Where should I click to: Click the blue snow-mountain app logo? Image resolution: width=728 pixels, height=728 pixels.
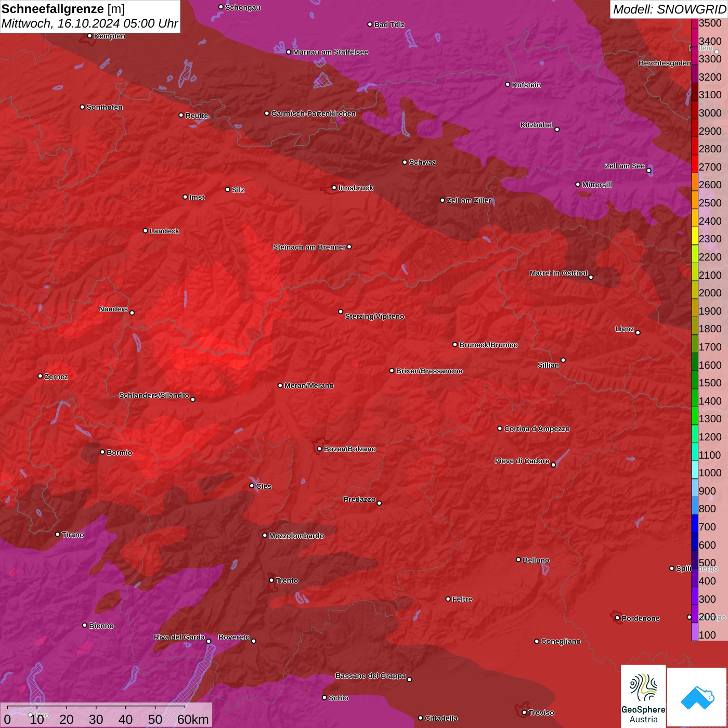697,698
